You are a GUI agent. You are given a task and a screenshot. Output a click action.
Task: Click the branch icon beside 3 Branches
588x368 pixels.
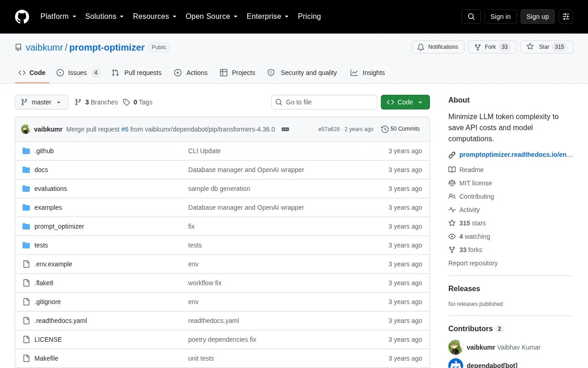78,102
